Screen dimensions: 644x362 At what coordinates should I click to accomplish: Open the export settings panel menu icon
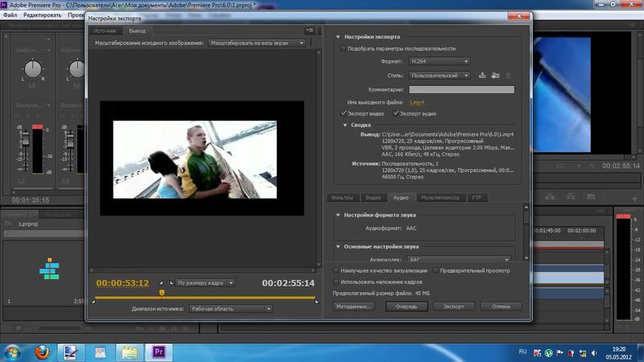point(310,31)
